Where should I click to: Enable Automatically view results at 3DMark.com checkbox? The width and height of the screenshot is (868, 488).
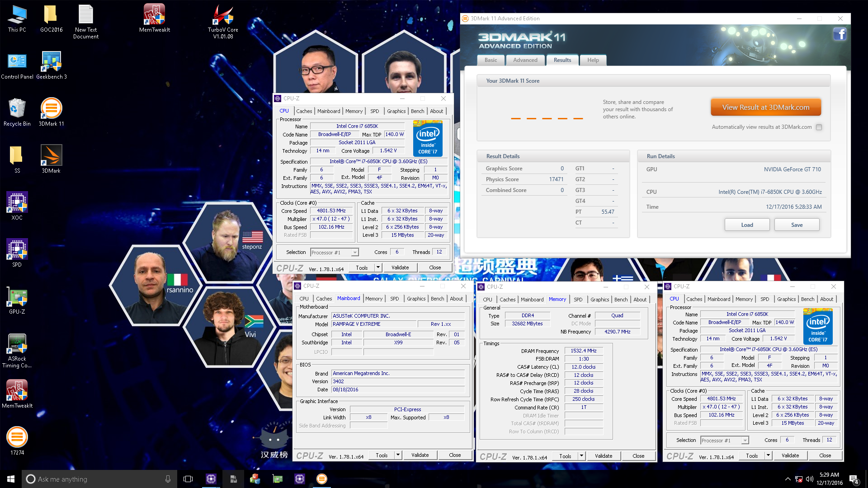tap(819, 127)
